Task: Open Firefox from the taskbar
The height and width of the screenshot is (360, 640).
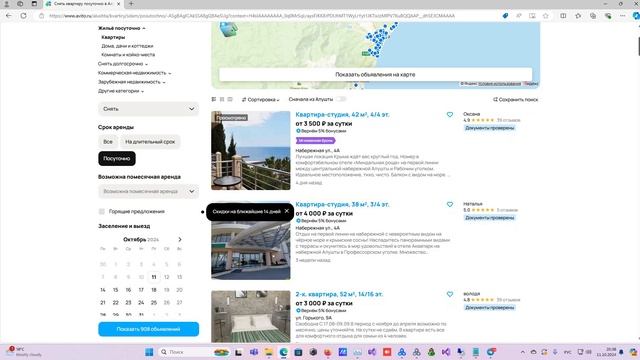Action: tap(328, 352)
